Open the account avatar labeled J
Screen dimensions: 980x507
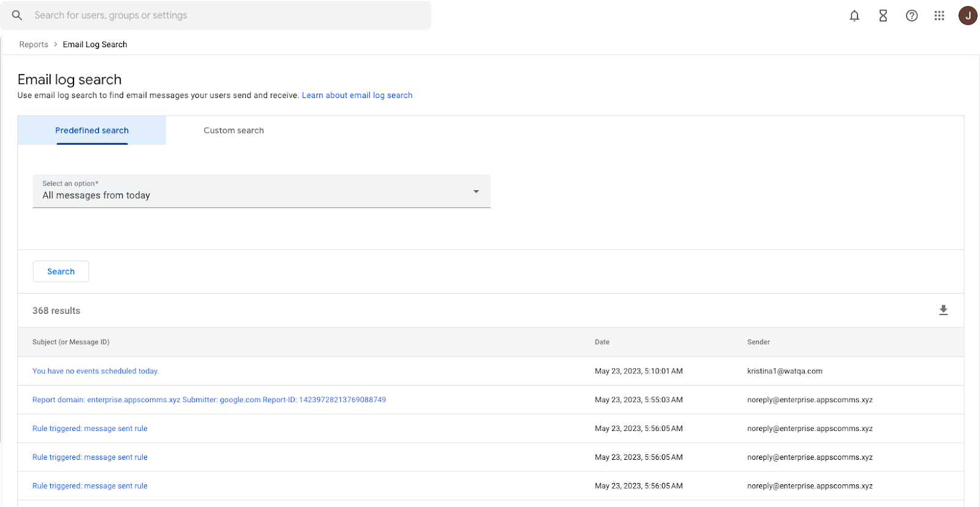pyautogui.click(x=968, y=16)
